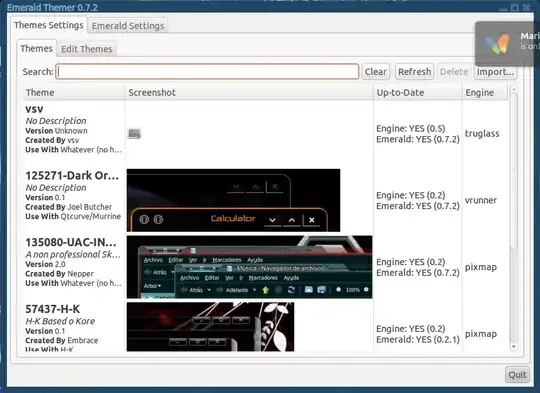Select the Themes Settings tab
The image size is (540, 393).
(49, 25)
